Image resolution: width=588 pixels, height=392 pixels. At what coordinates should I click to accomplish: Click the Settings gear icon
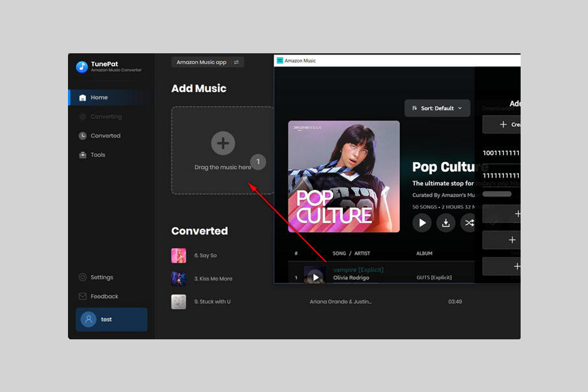pyautogui.click(x=83, y=277)
